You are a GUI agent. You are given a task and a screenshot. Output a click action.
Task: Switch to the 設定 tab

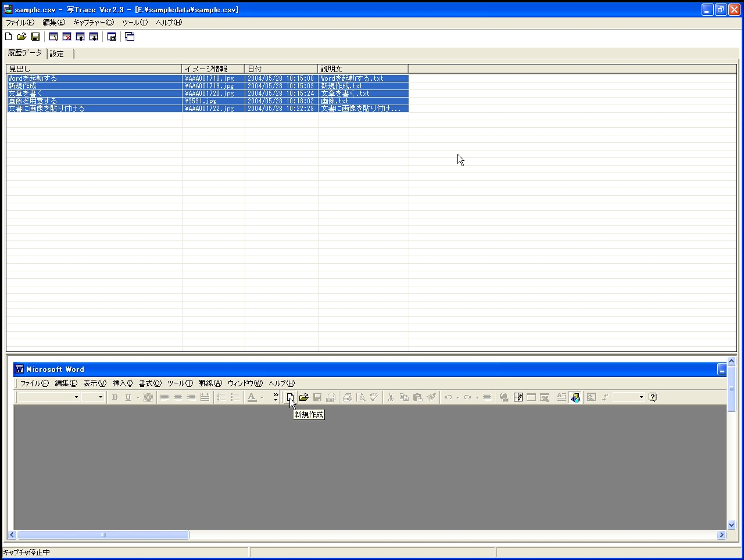tap(60, 53)
